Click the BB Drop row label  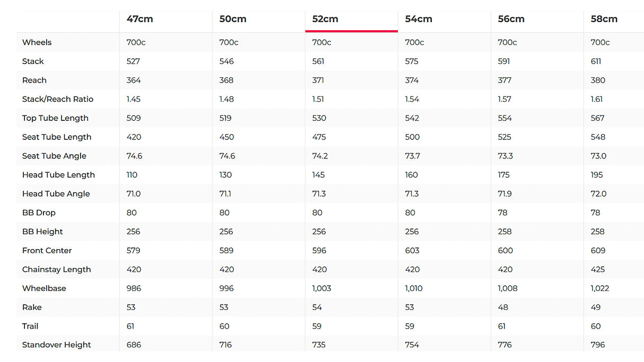[39, 213]
